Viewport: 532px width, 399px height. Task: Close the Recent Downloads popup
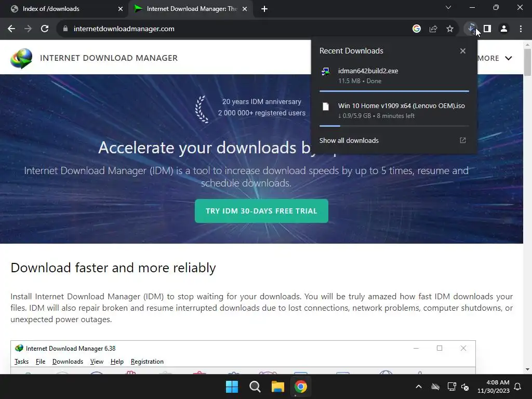click(x=462, y=51)
